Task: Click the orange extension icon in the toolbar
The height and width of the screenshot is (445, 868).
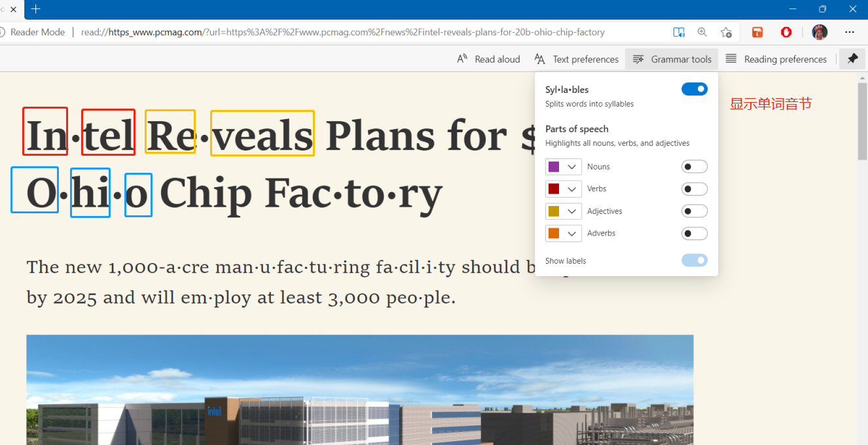Action: (757, 32)
